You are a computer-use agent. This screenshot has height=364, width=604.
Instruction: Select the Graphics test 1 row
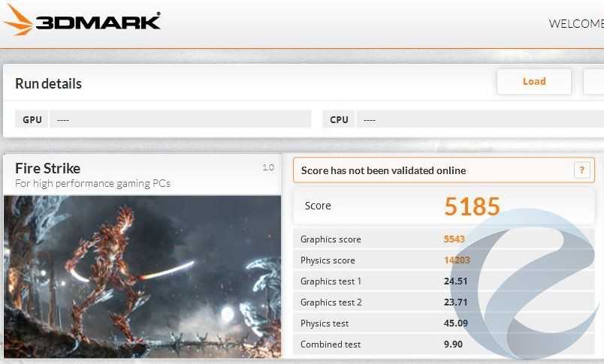click(x=444, y=281)
